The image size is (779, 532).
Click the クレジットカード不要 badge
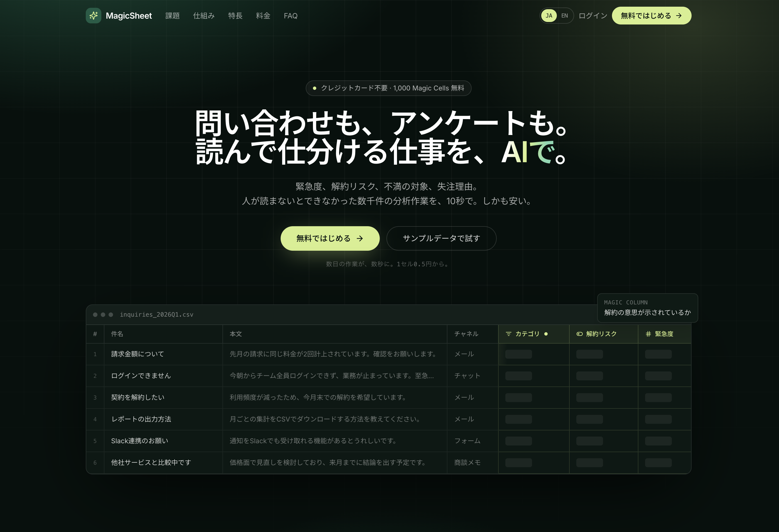tap(388, 88)
